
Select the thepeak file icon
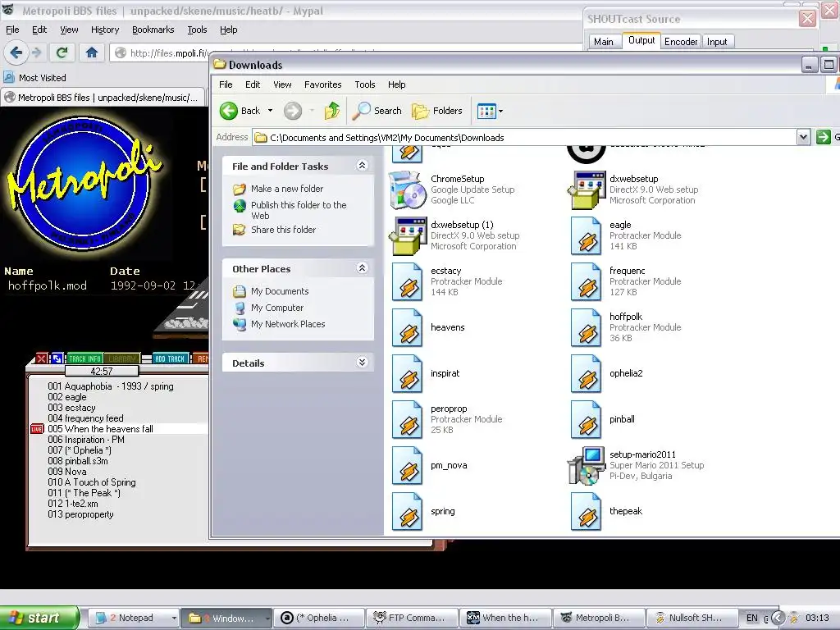(586, 512)
